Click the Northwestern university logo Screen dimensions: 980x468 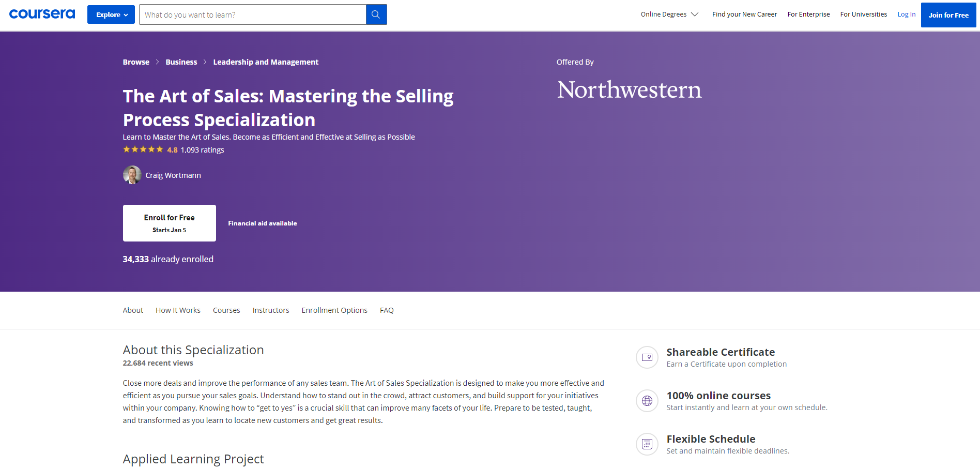click(x=629, y=90)
